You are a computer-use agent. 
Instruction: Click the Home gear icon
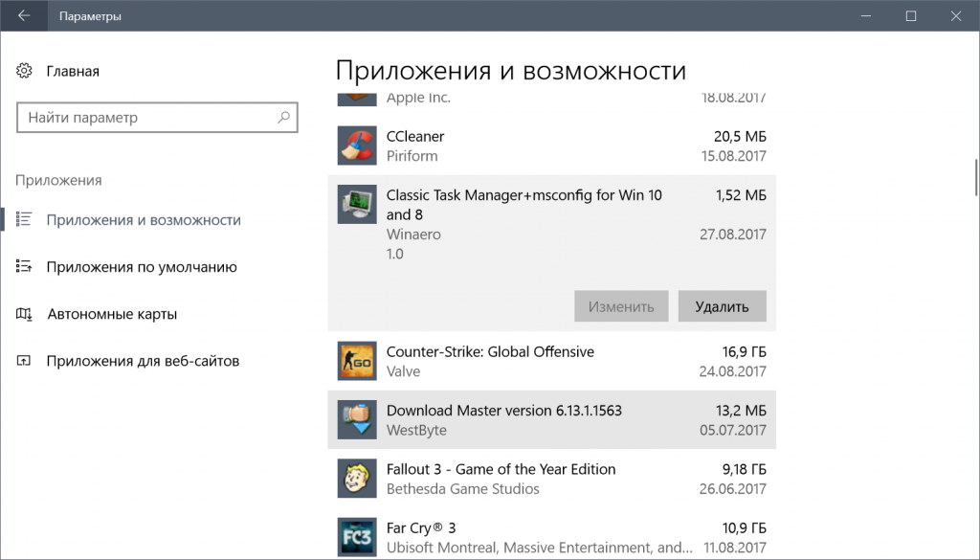pyautogui.click(x=25, y=71)
